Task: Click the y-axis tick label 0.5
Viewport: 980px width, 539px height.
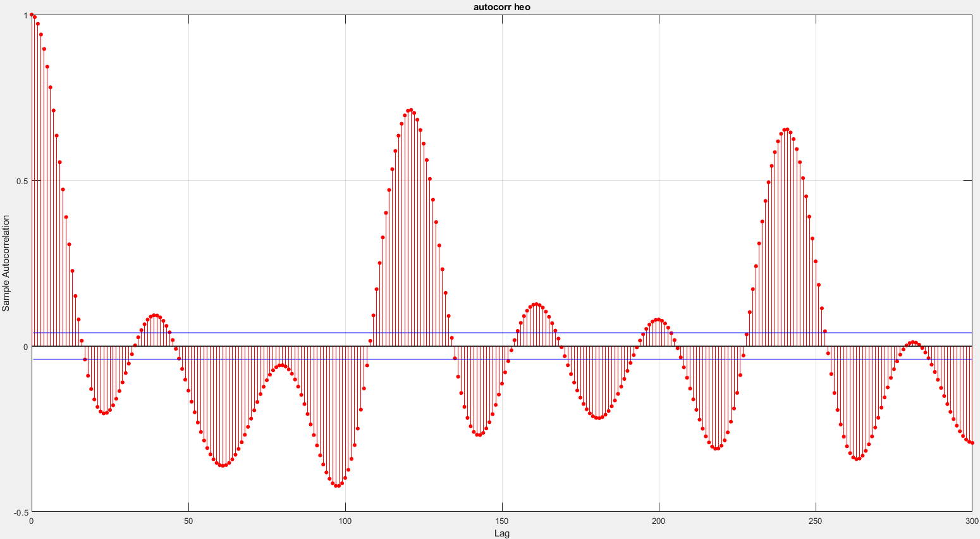Action: click(x=23, y=181)
